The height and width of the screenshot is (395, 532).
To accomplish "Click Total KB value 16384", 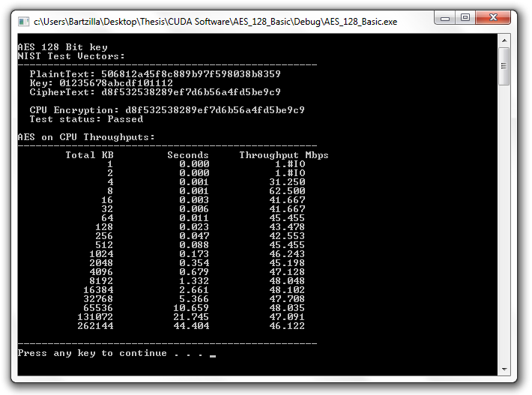I will click(98, 290).
